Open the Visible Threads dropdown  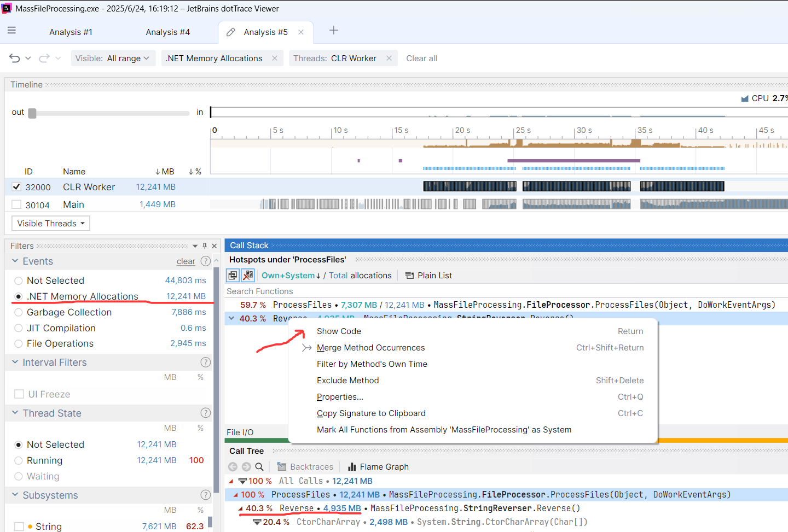51,223
